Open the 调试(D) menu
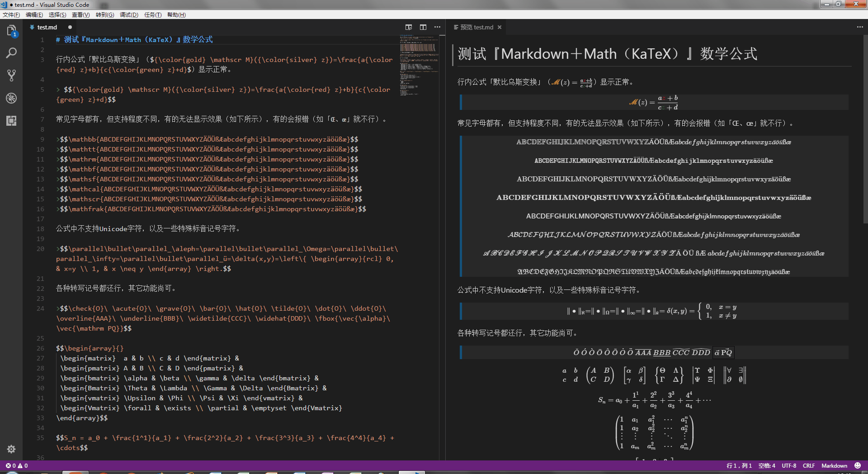The height and width of the screenshot is (474, 868). (129, 15)
